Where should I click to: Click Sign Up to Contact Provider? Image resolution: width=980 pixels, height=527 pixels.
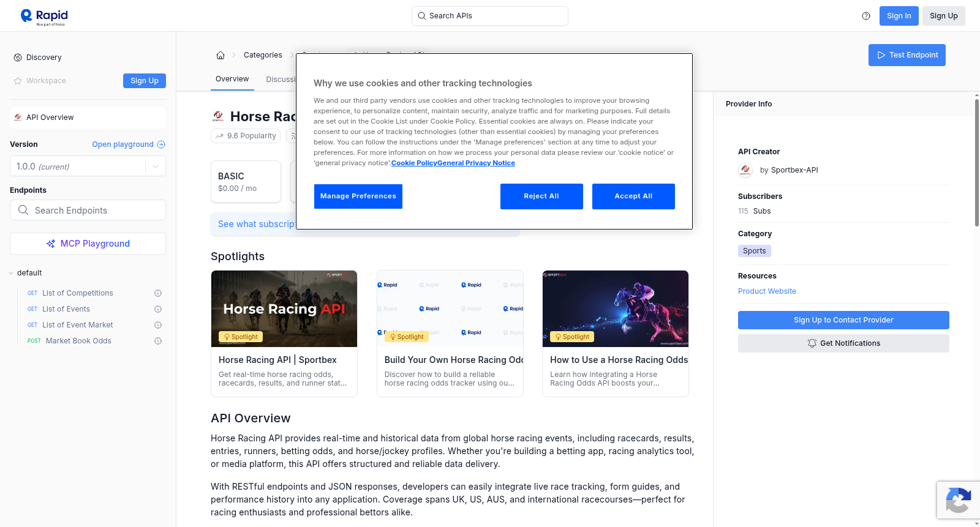coord(843,320)
